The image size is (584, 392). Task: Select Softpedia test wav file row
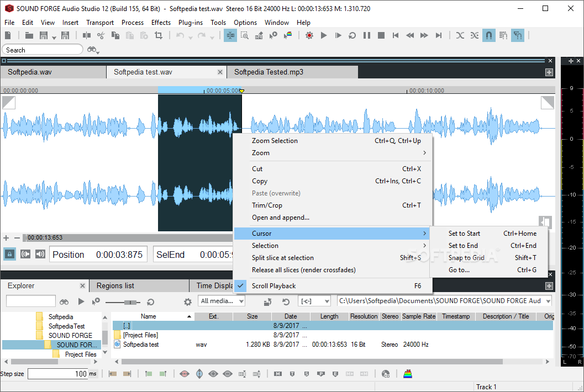333,345
